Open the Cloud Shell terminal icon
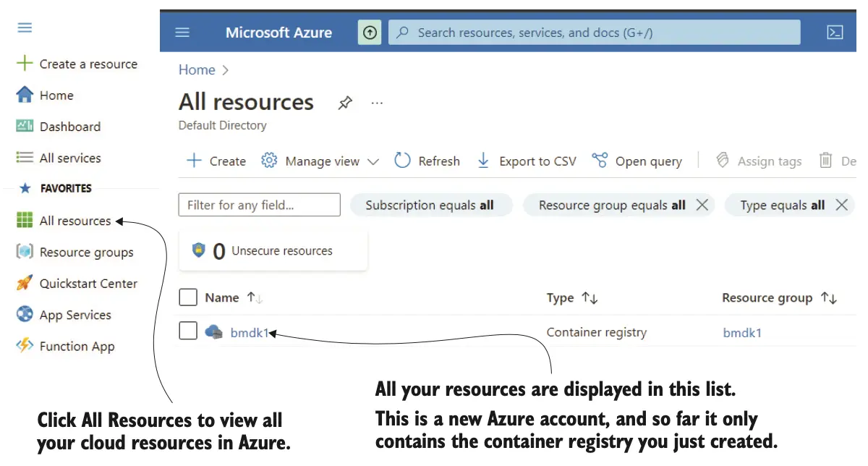Viewport: 868px width, 466px height. point(835,33)
